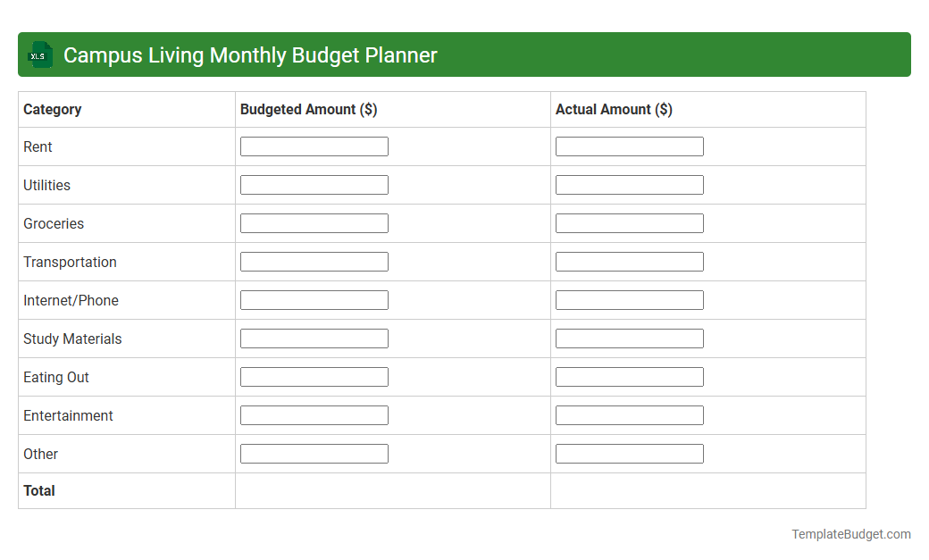929x560 pixels.
Task: Click the Budgeted Amount input for Rent
Action: click(314, 146)
